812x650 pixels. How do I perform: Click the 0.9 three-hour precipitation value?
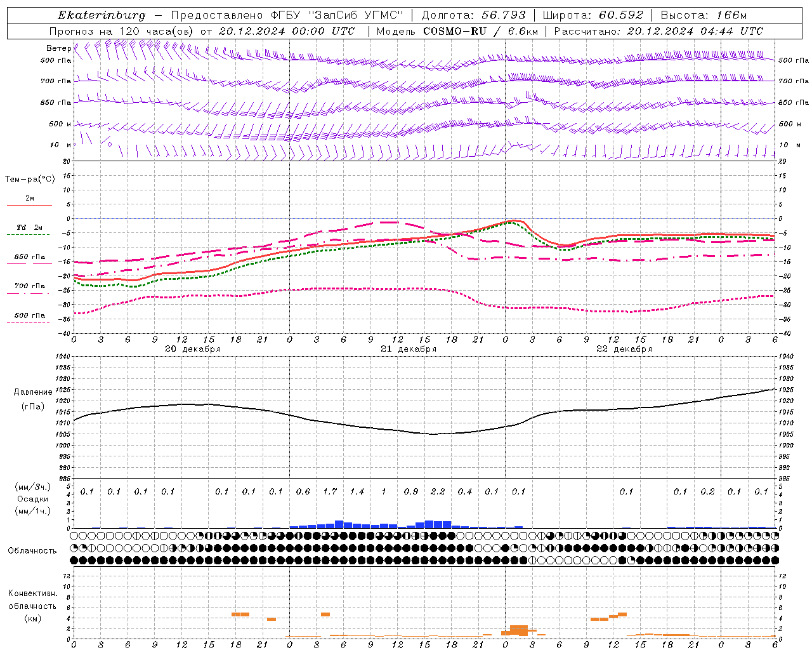point(411,492)
